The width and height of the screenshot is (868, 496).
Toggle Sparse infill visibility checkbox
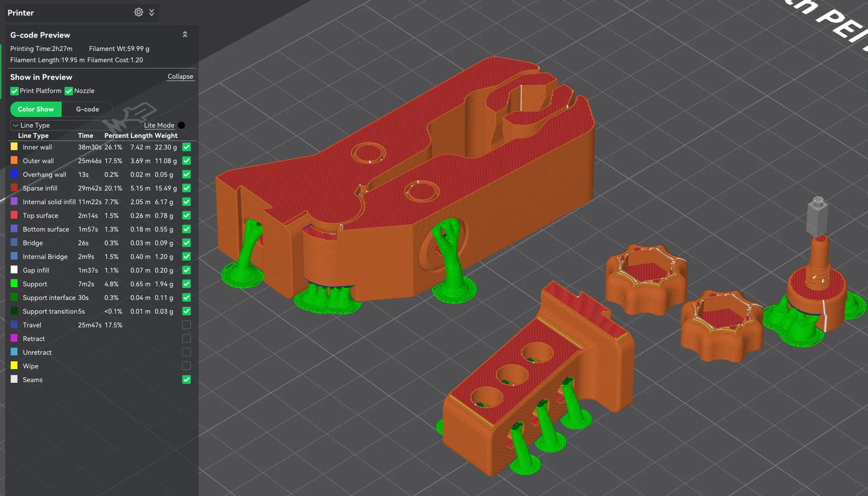tap(187, 188)
